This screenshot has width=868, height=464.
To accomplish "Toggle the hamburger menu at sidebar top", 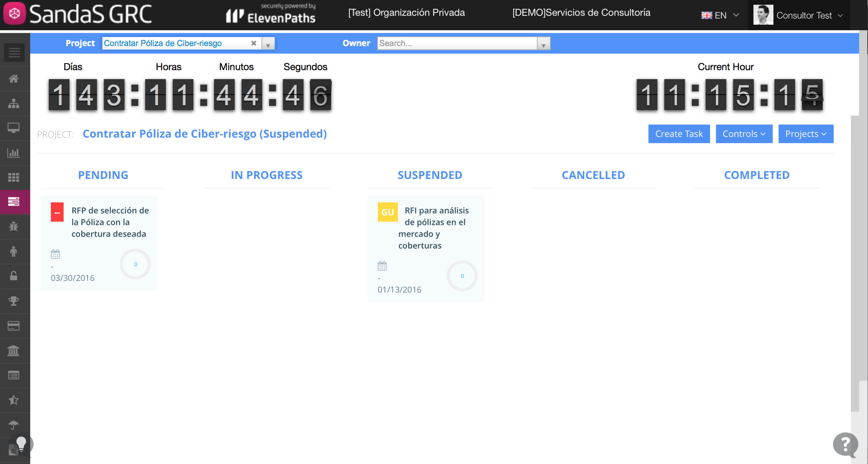I will (x=14, y=52).
